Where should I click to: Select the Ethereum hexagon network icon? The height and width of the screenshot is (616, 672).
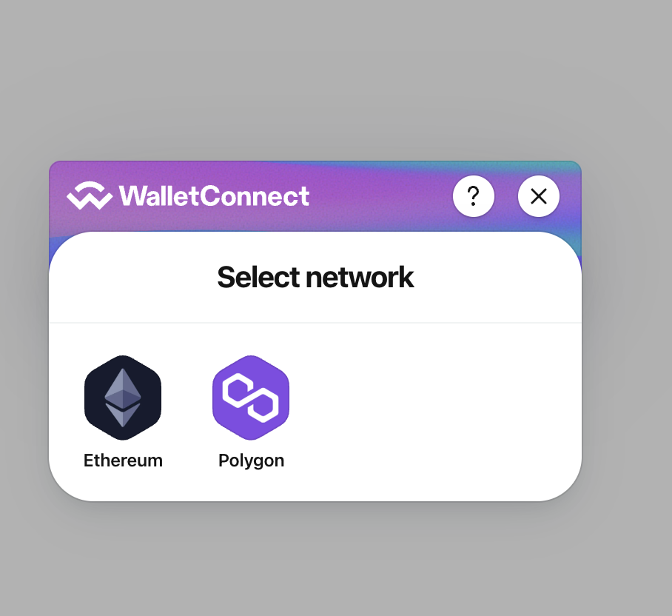(123, 398)
